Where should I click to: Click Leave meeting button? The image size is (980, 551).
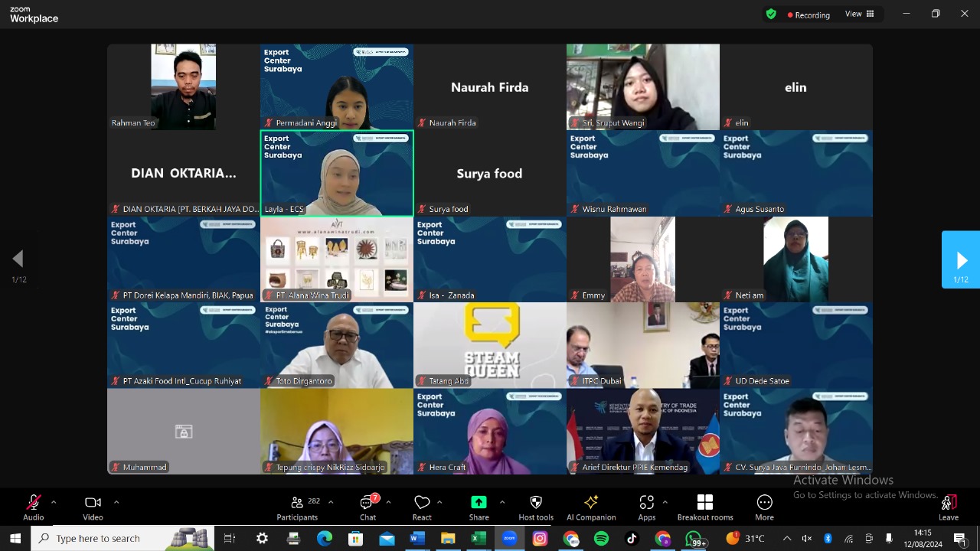click(949, 508)
